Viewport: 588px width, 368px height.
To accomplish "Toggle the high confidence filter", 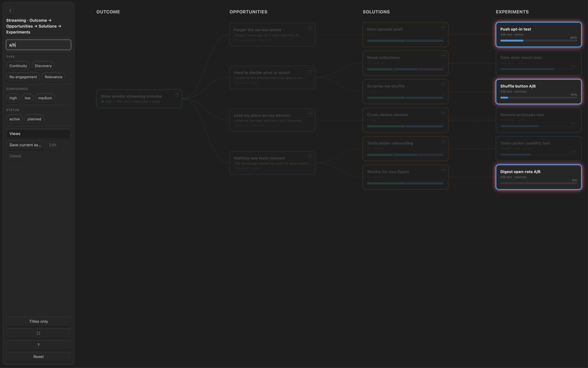I will pos(13,98).
